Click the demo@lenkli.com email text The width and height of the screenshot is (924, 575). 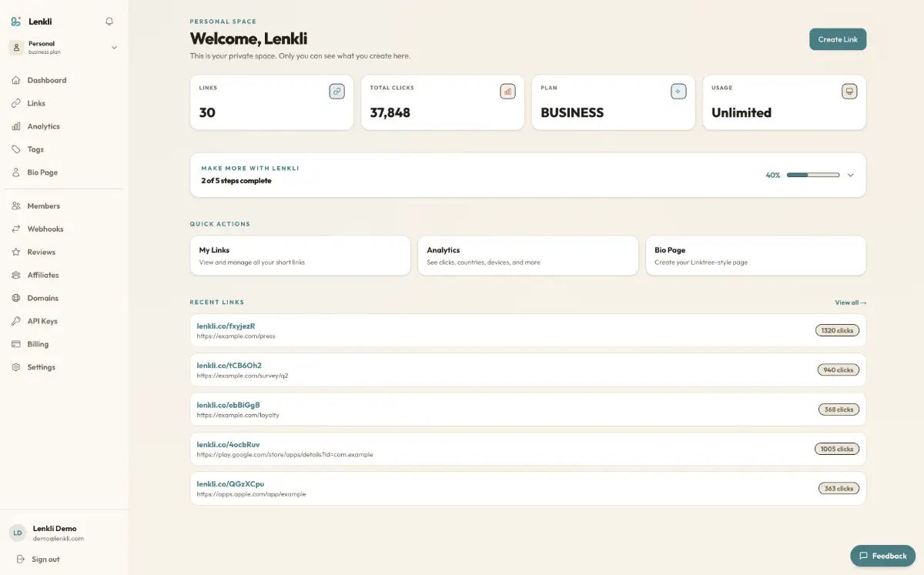pyautogui.click(x=59, y=539)
